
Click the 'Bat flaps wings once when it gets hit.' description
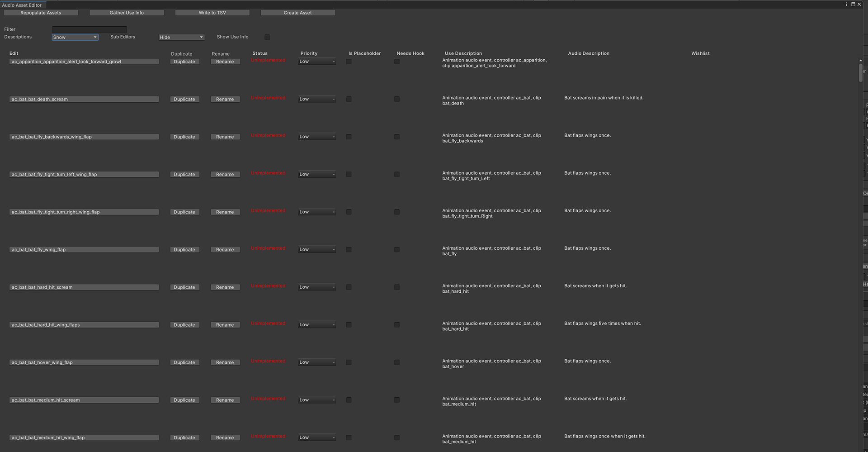pyautogui.click(x=605, y=436)
